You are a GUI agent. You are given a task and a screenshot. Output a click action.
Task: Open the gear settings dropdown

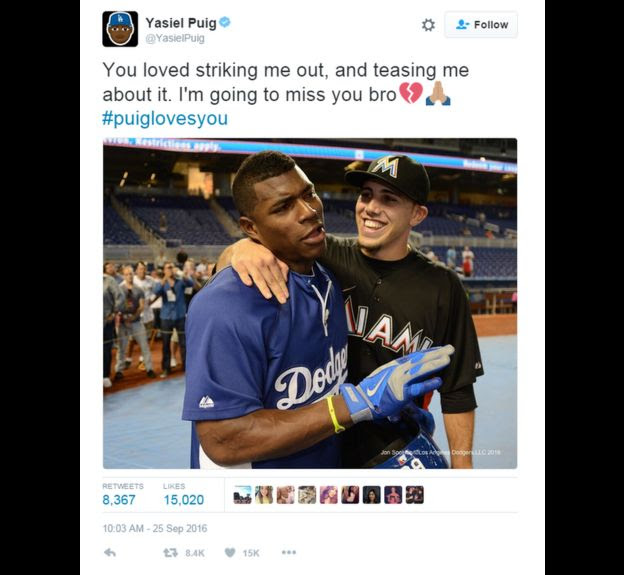click(x=428, y=25)
